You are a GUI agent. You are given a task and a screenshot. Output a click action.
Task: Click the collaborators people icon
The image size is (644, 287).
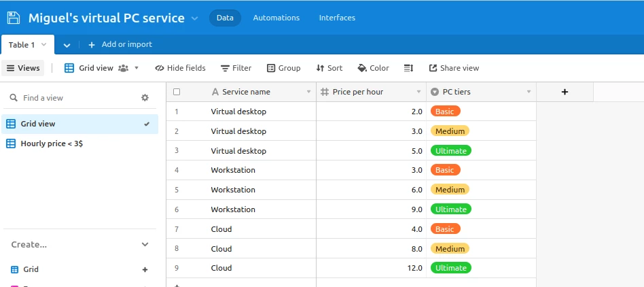(123, 68)
